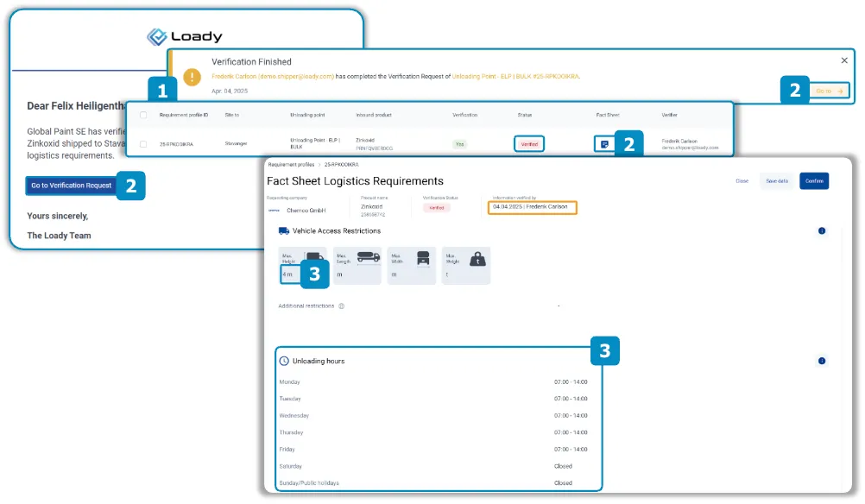The width and height of the screenshot is (865, 504).
Task: Open the Unloading Point - ELP | BULK link
Action: click(x=515, y=77)
